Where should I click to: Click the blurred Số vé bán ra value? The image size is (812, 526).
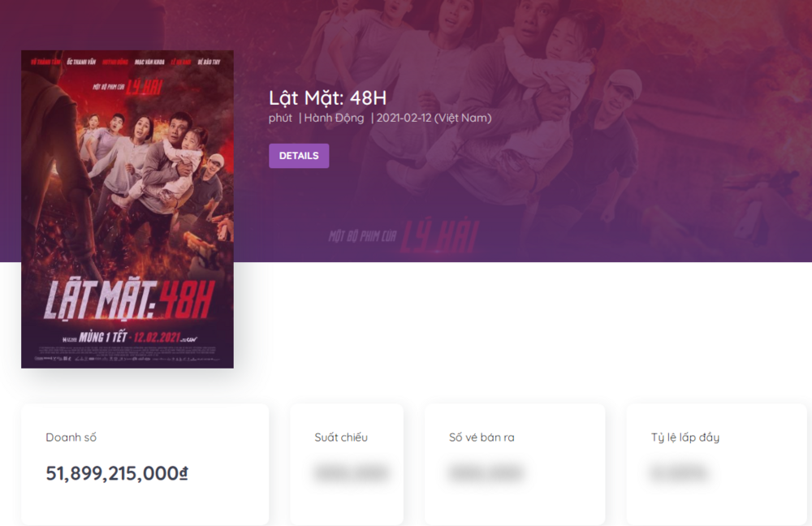486,472
